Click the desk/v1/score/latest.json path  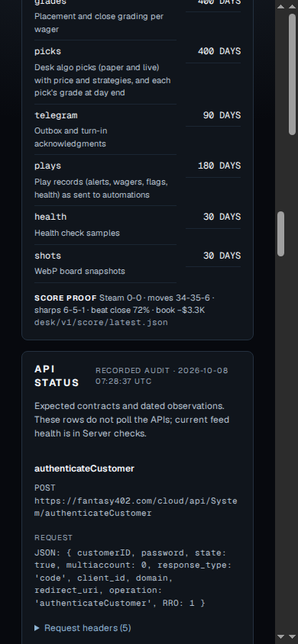click(101, 323)
